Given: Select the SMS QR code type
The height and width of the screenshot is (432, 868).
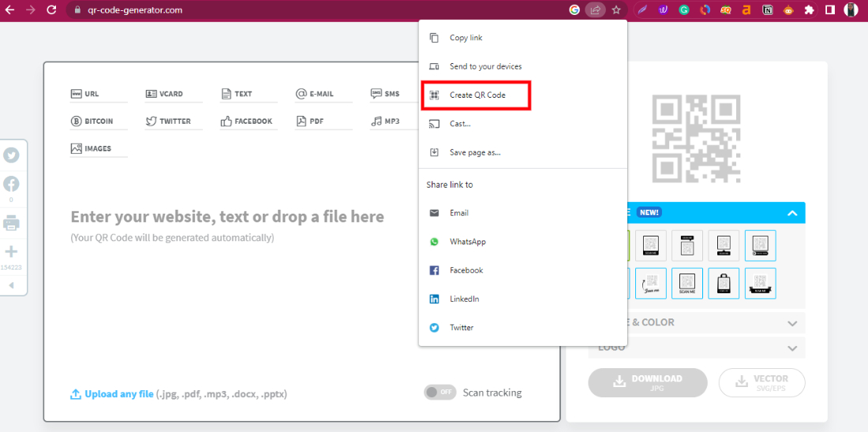Looking at the screenshot, I should coord(394,94).
